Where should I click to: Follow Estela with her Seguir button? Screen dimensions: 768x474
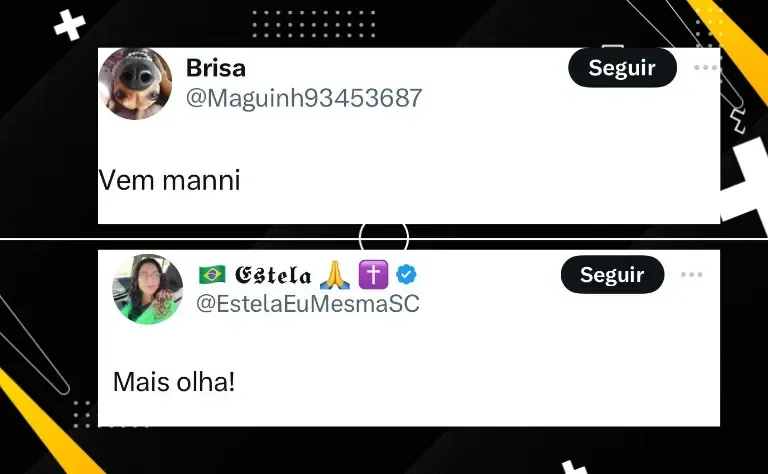pos(612,274)
